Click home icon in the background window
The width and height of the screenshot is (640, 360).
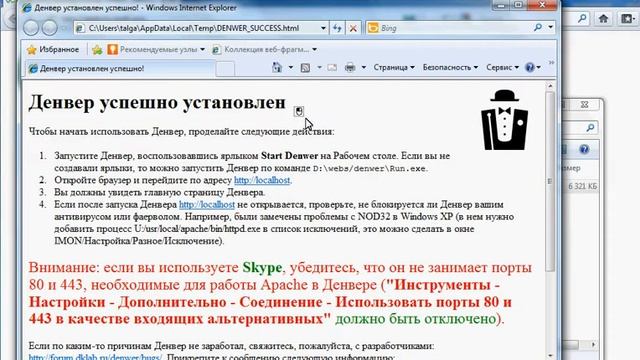pos(603,18)
